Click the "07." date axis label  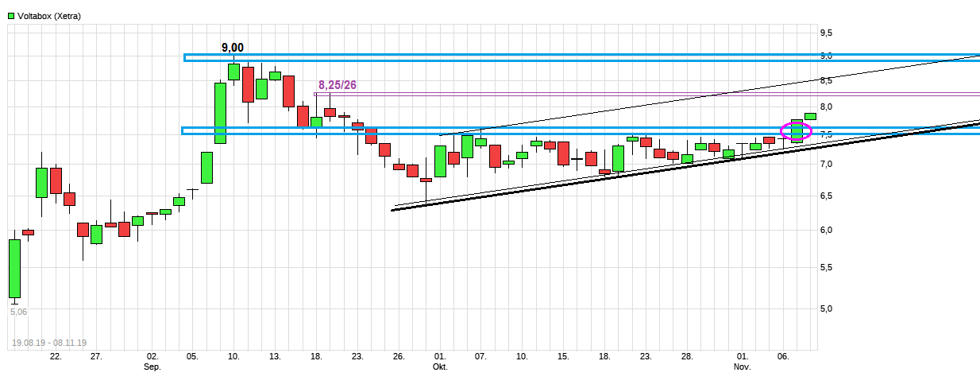(480, 358)
